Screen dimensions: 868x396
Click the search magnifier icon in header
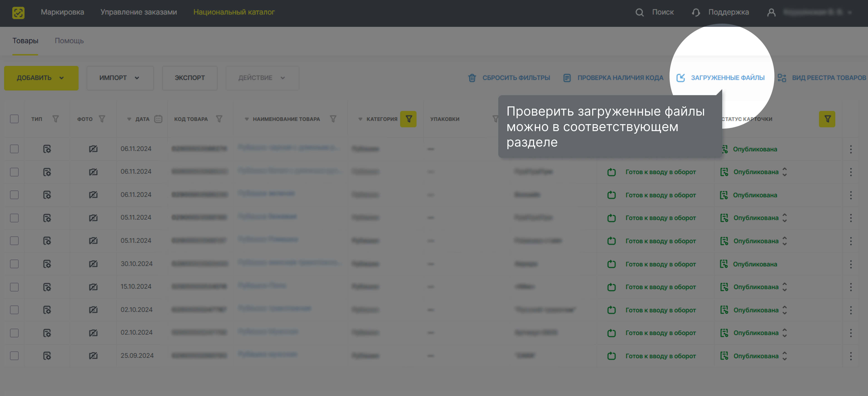[x=639, y=13]
